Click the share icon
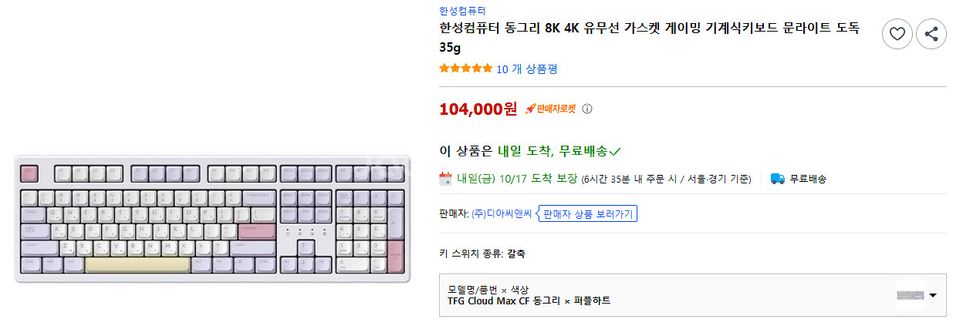 [x=931, y=34]
